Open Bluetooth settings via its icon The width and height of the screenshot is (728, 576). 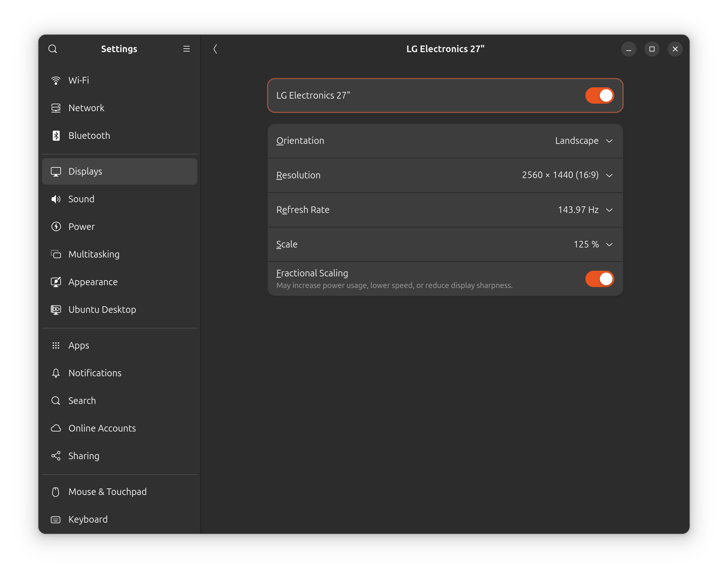56,136
